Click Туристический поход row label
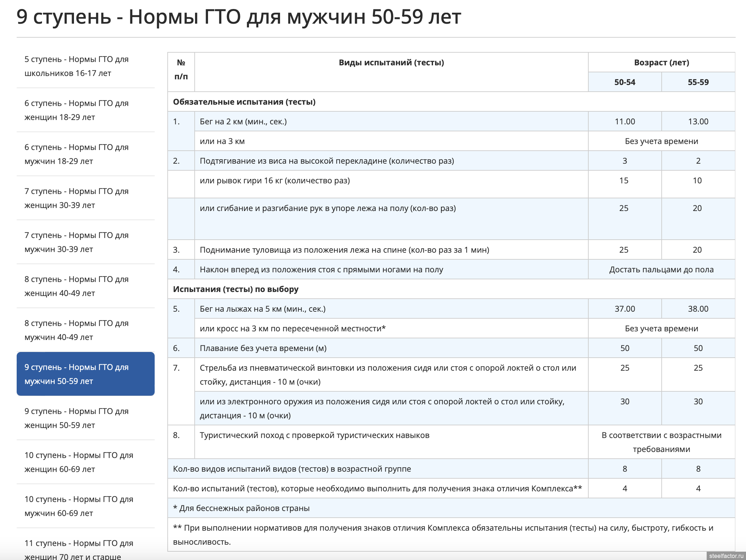This screenshot has width=746, height=560. point(314,435)
